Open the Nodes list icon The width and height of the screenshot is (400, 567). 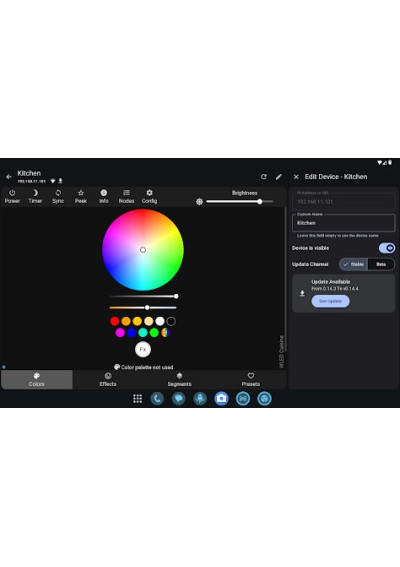[x=126, y=193]
